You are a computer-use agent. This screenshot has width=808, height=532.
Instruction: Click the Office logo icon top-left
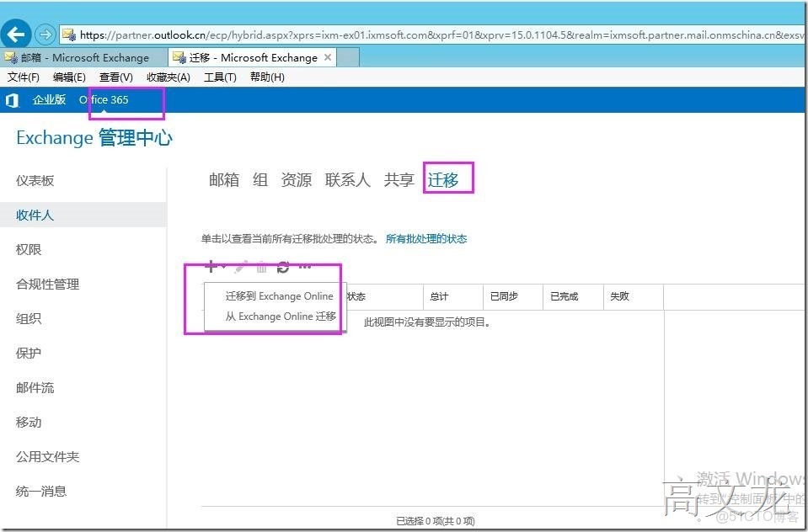pos(11,99)
